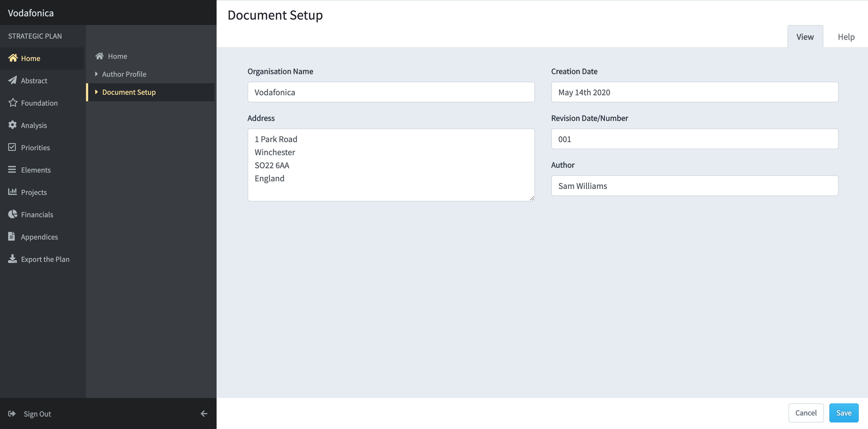Click the Author label
Viewport: 868px width, 429px height.
(563, 165)
